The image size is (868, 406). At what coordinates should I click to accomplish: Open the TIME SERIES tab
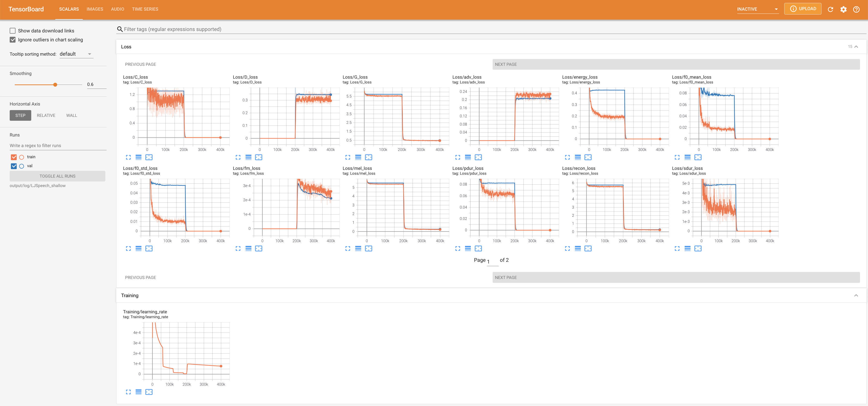click(145, 9)
